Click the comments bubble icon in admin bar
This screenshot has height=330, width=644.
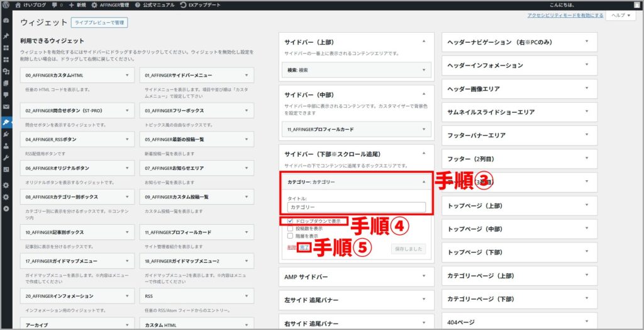click(x=55, y=5)
